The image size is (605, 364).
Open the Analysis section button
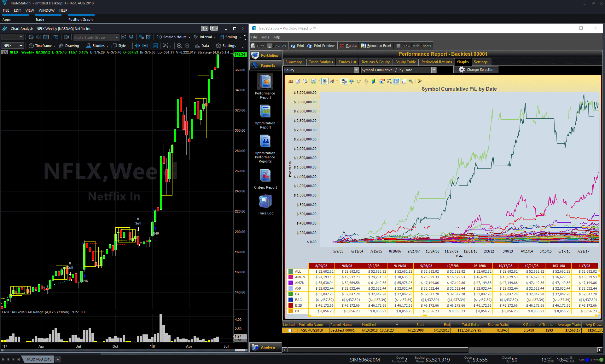click(x=265, y=347)
